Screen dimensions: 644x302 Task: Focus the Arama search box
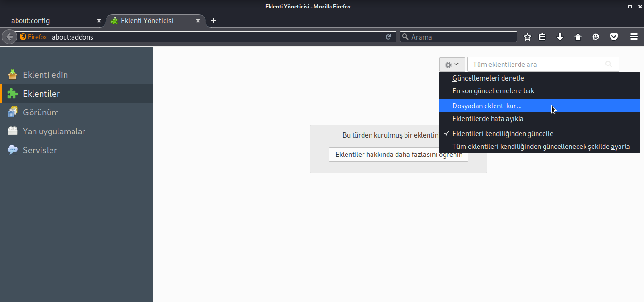[458, 37]
